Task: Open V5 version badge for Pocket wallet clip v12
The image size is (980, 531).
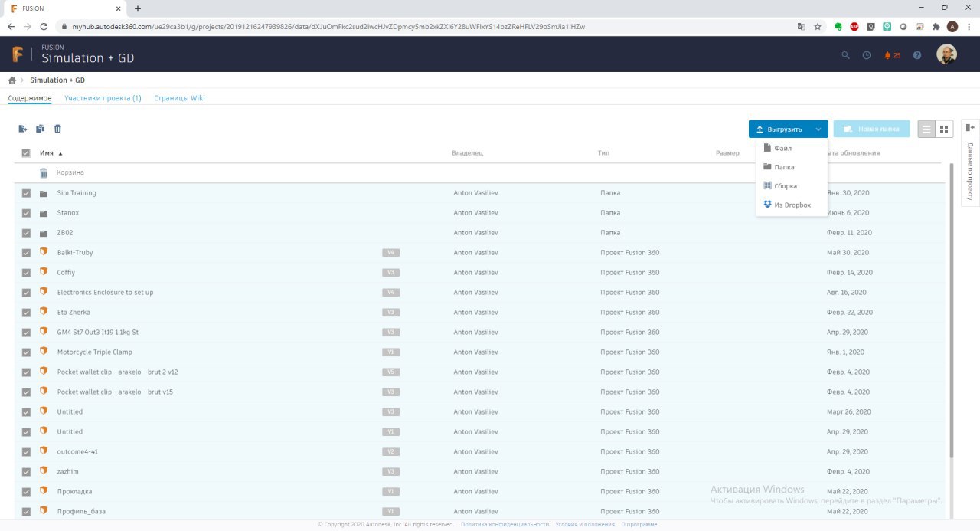Action: pos(390,372)
